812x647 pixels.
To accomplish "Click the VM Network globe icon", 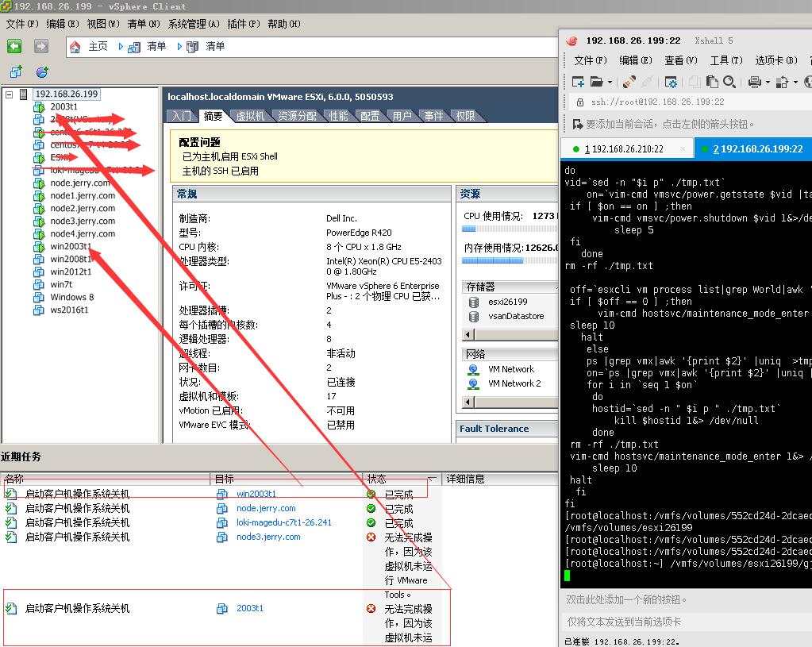I will tap(473, 369).
